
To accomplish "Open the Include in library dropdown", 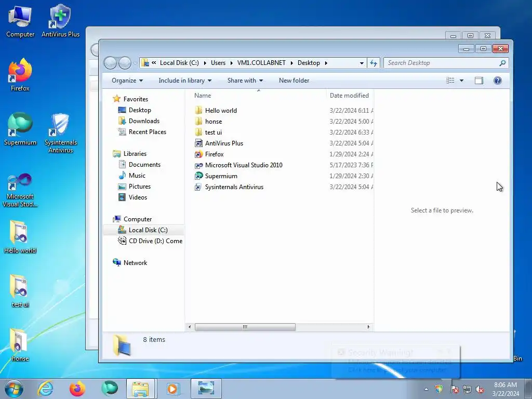I will 185,81.
